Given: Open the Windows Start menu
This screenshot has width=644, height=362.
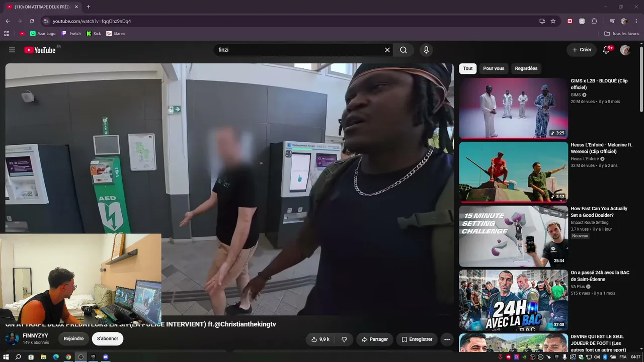Looking at the screenshot, I should click(x=6, y=357).
